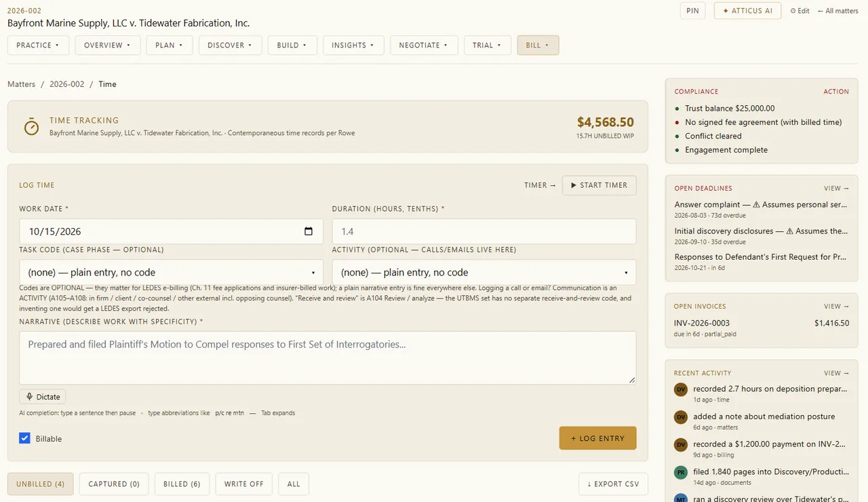Click the DV avatar beside mediation posture note
868x502 pixels.
click(681, 417)
